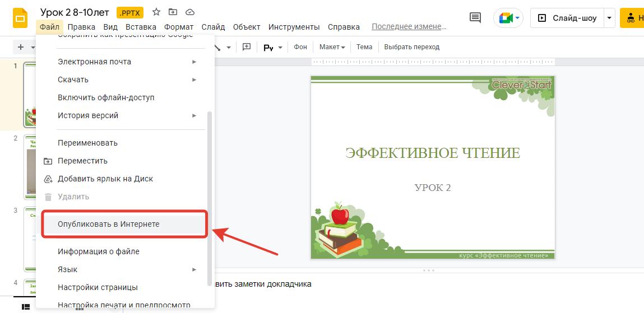
Task: Open the Формат menu
Action: tap(179, 27)
